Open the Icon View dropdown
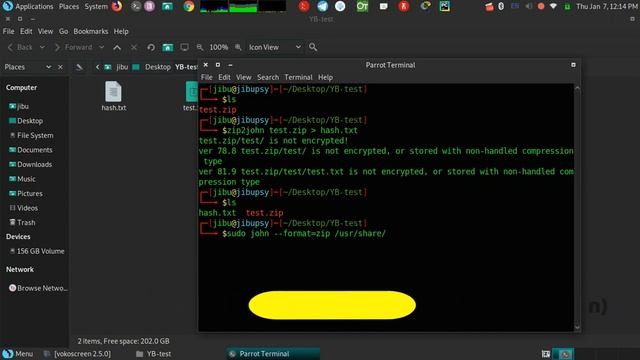 coord(275,47)
